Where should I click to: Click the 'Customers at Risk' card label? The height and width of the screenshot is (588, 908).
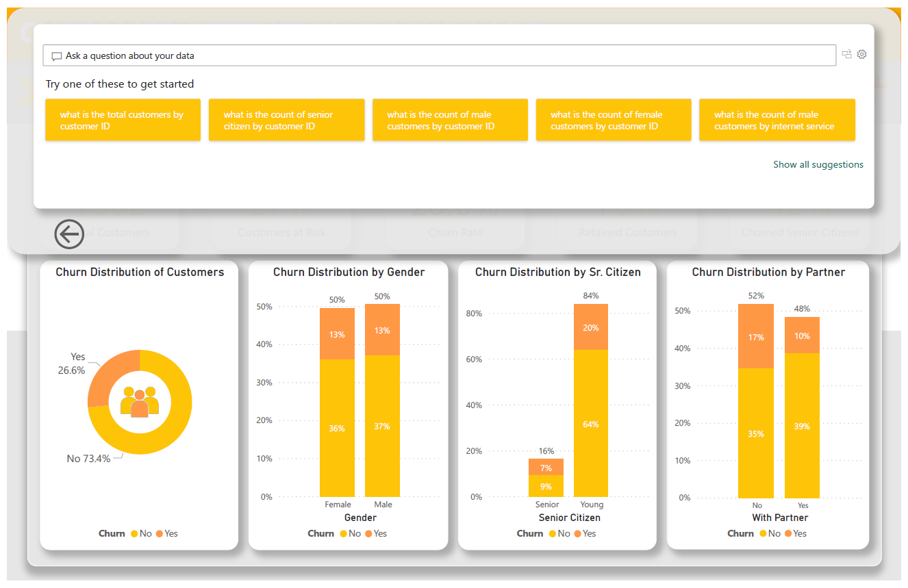pos(281,233)
